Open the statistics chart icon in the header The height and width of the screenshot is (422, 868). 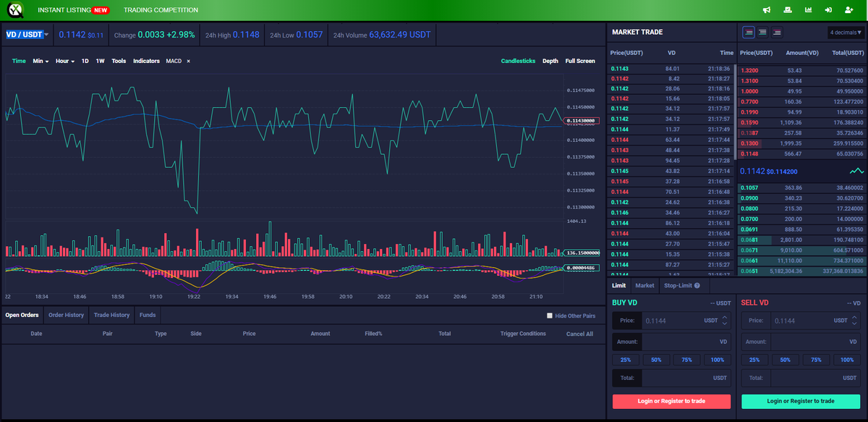808,9
